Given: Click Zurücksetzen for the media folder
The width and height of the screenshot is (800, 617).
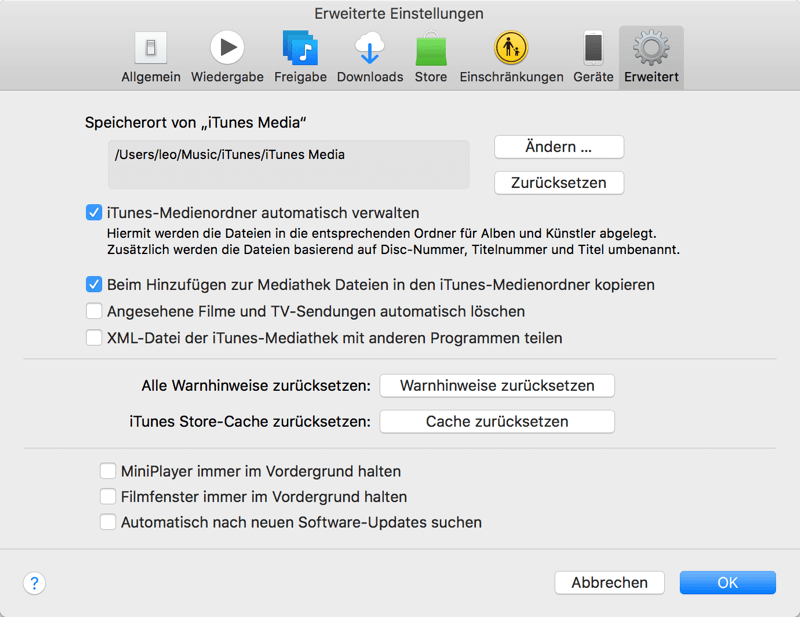Looking at the screenshot, I should [x=559, y=183].
